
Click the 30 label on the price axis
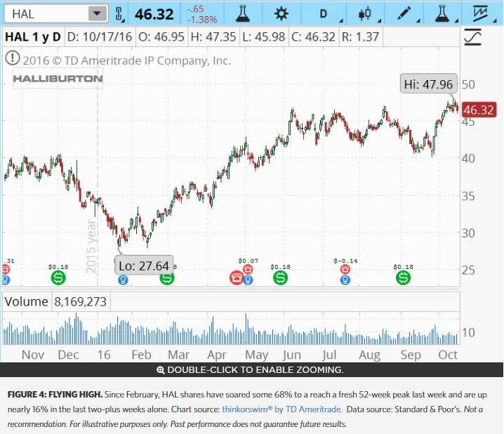(x=468, y=233)
